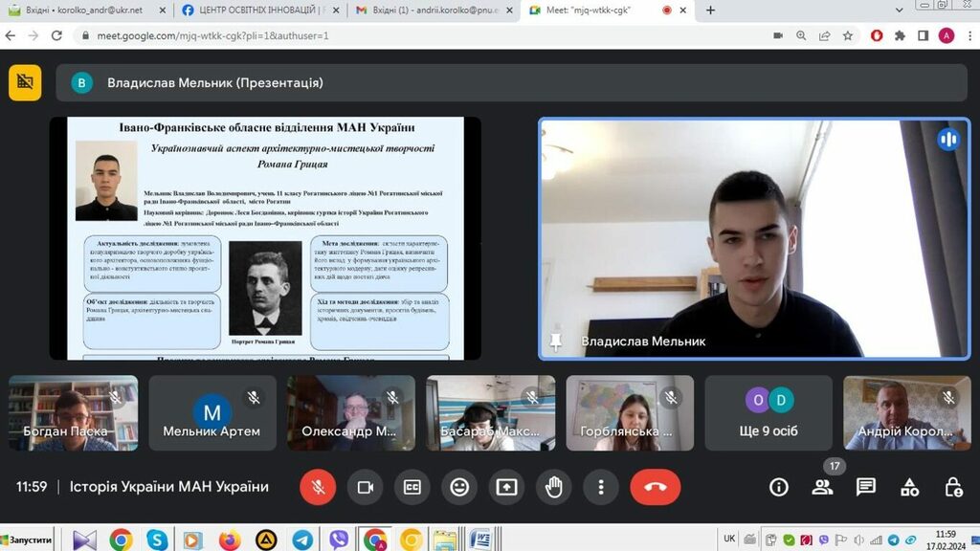Open the meeting details info icon
The image size is (980, 551).
(779, 487)
